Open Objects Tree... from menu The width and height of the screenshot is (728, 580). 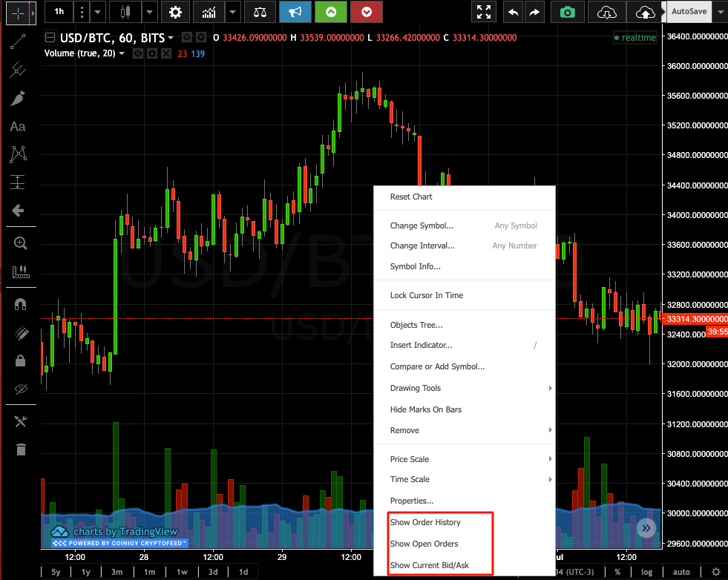point(465,325)
